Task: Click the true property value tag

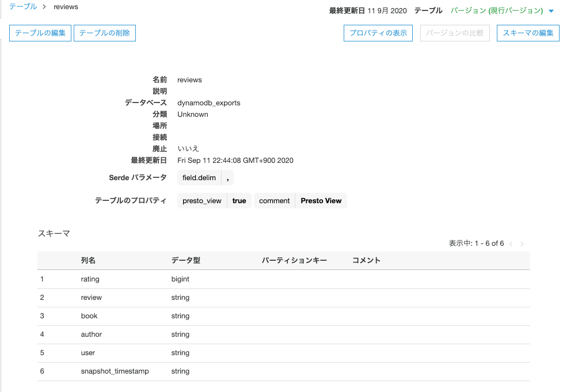Action: coord(239,200)
